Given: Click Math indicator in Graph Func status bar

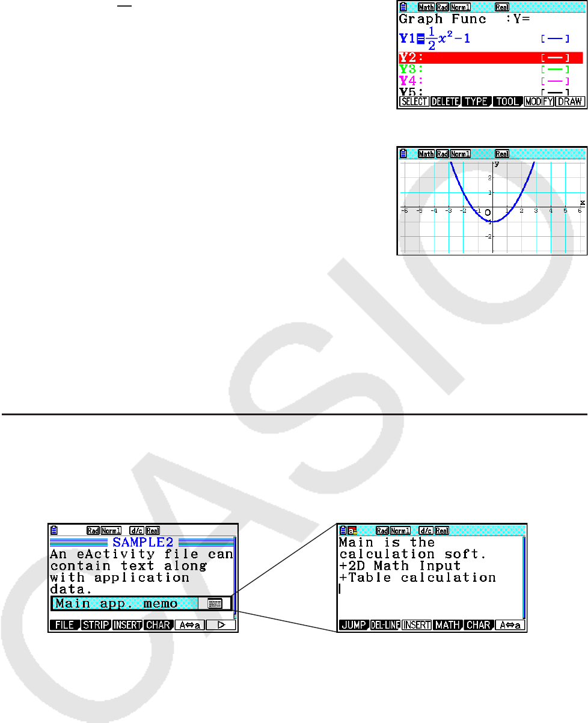Looking at the screenshot, I should 426,7.
